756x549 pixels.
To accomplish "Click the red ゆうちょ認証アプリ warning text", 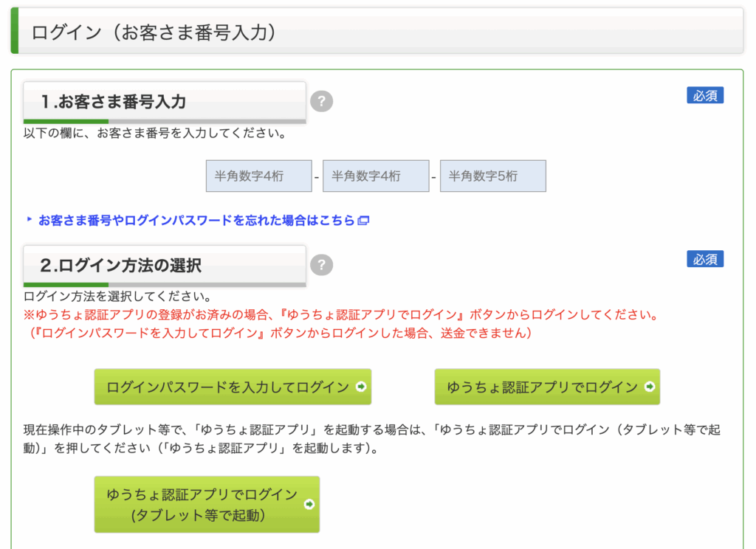I will [x=340, y=316].
